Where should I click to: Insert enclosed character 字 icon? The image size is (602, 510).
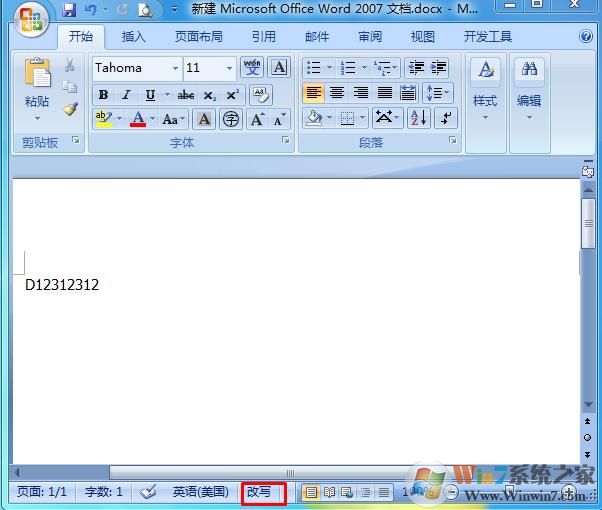(231, 119)
